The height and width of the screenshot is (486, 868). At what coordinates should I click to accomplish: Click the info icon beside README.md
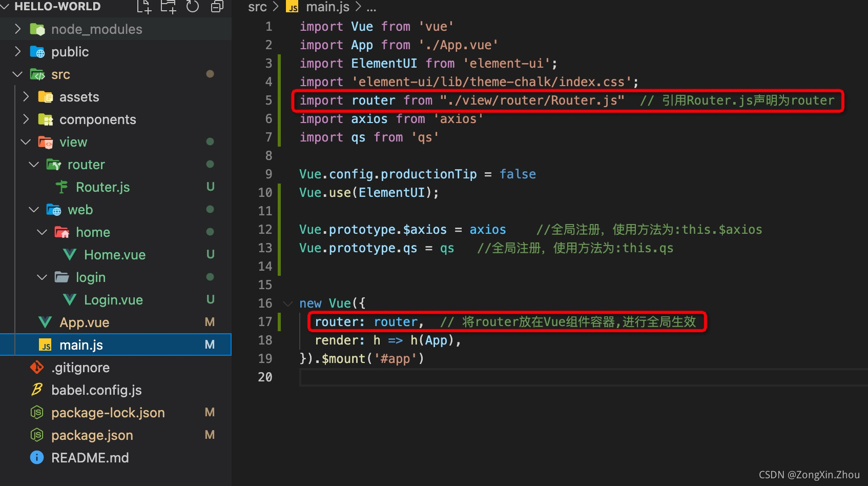tap(37, 457)
